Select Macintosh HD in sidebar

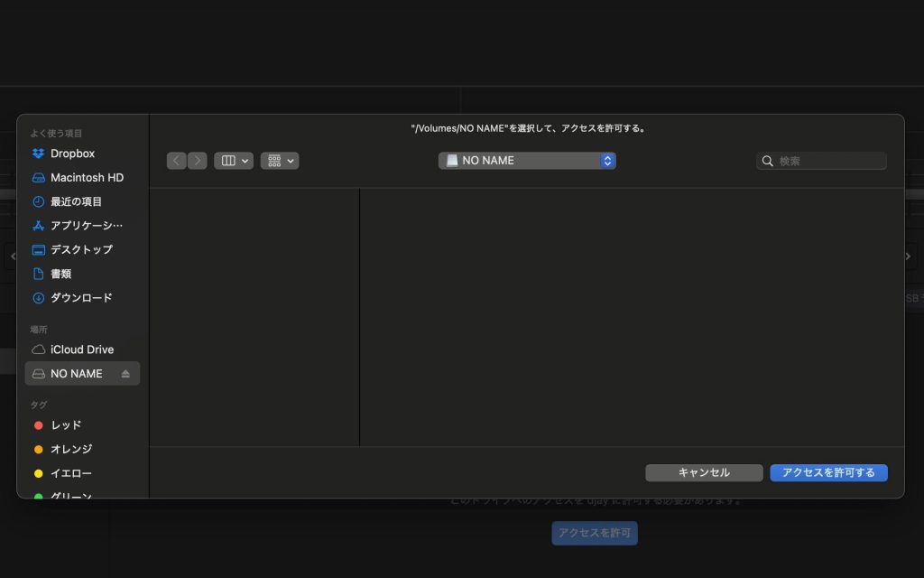coord(86,178)
